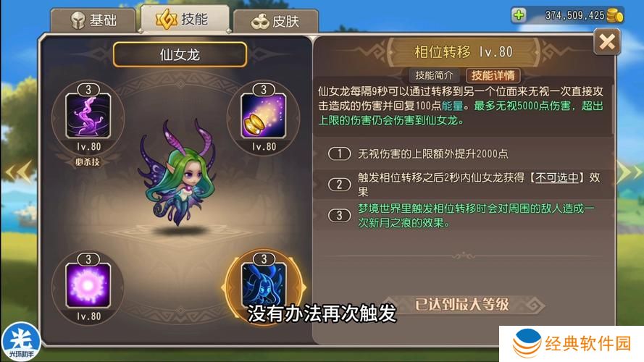Toggle to 技能简介 view
This screenshot has height=362, width=644.
click(434, 75)
